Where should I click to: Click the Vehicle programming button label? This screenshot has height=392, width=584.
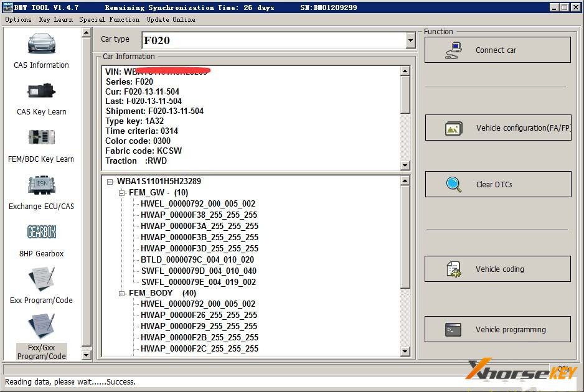coord(511,329)
